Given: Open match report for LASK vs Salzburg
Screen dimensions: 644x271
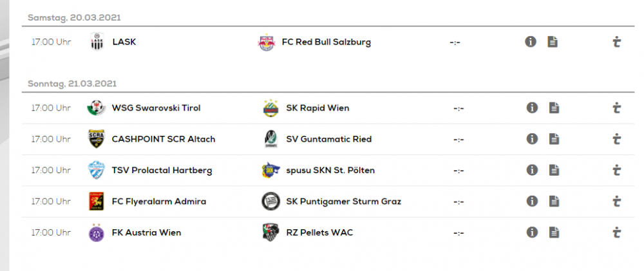Looking at the screenshot, I should click(553, 41).
